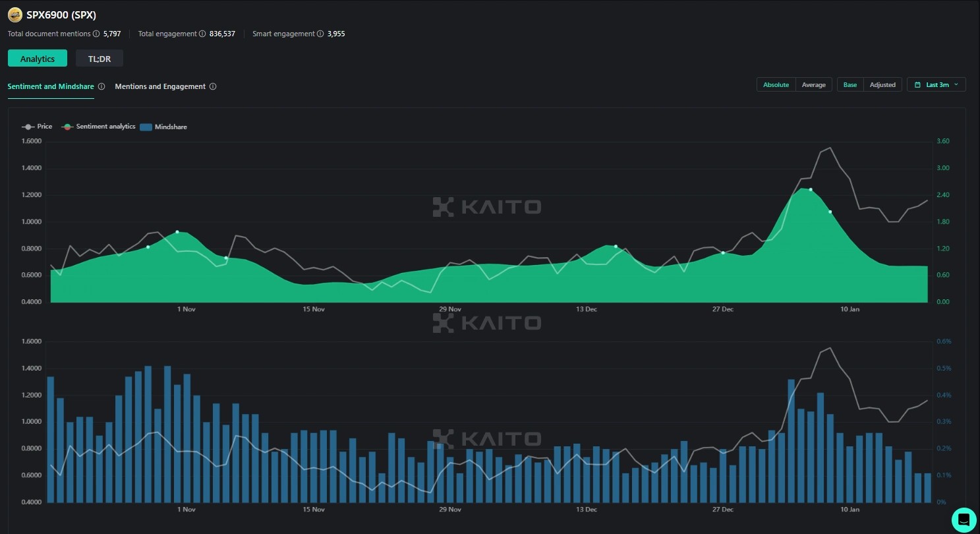Switch to Mentions and Engagement tab
This screenshot has height=534, width=980.
160,86
